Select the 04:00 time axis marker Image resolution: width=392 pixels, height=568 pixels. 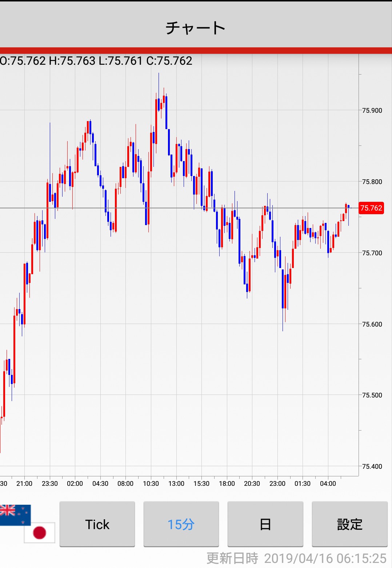coord(328,484)
